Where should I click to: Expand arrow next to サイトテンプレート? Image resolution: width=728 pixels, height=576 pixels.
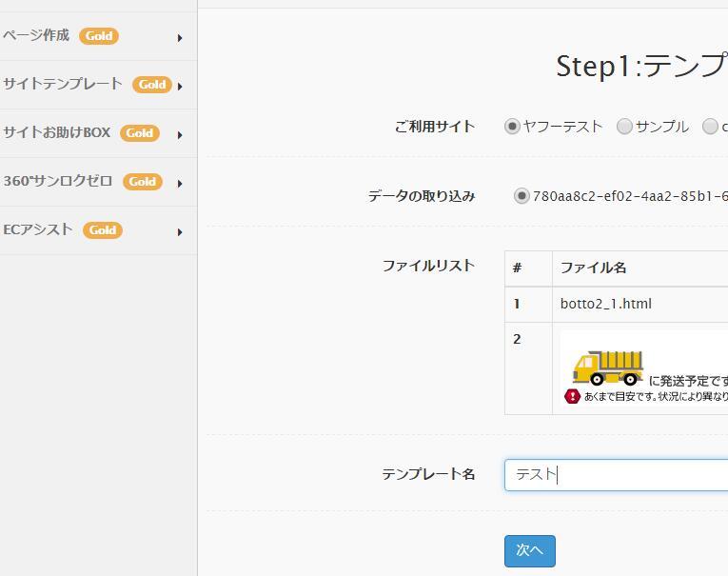pyautogui.click(x=180, y=86)
